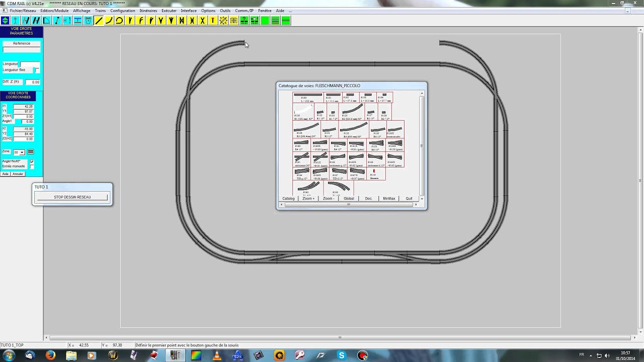Pick the 9100 straight track in catalog
644x362 pixels.
click(x=308, y=98)
